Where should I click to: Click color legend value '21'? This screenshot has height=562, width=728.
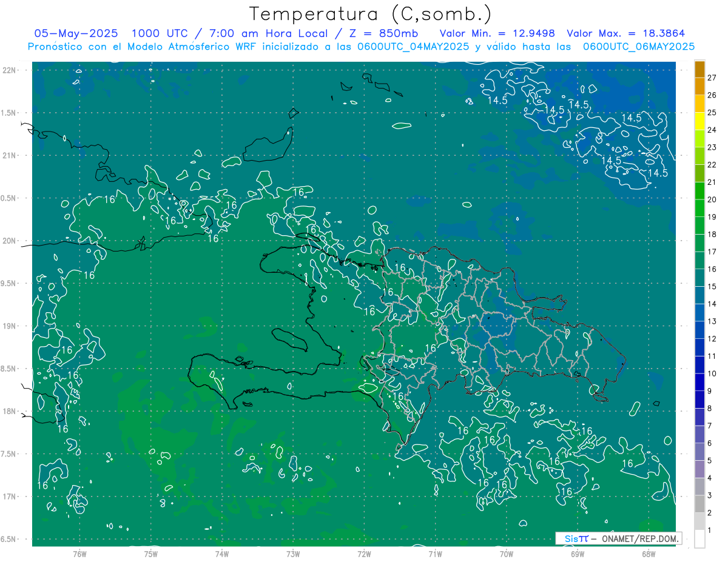tap(712, 182)
